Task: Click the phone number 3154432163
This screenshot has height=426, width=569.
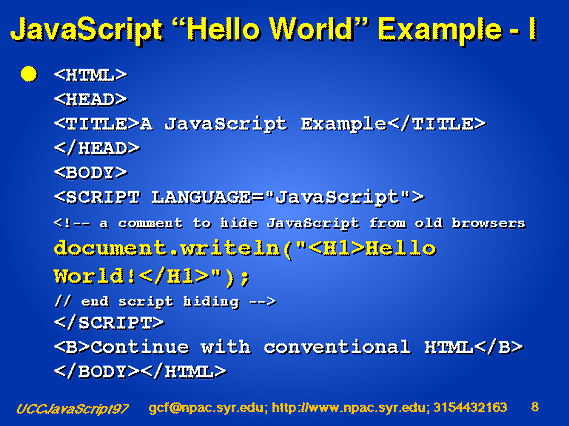Action: coord(471,407)
